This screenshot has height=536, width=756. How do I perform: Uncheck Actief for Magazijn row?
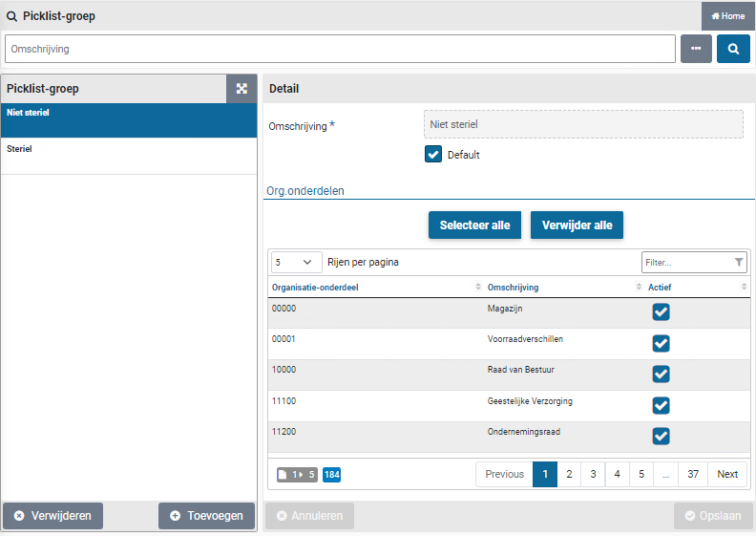point(661,312)
